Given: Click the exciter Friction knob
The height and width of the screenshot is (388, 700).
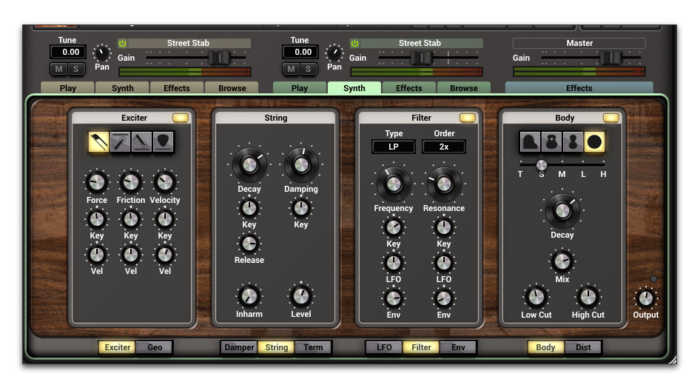Looking at the screenshot, I should [131, 182].
